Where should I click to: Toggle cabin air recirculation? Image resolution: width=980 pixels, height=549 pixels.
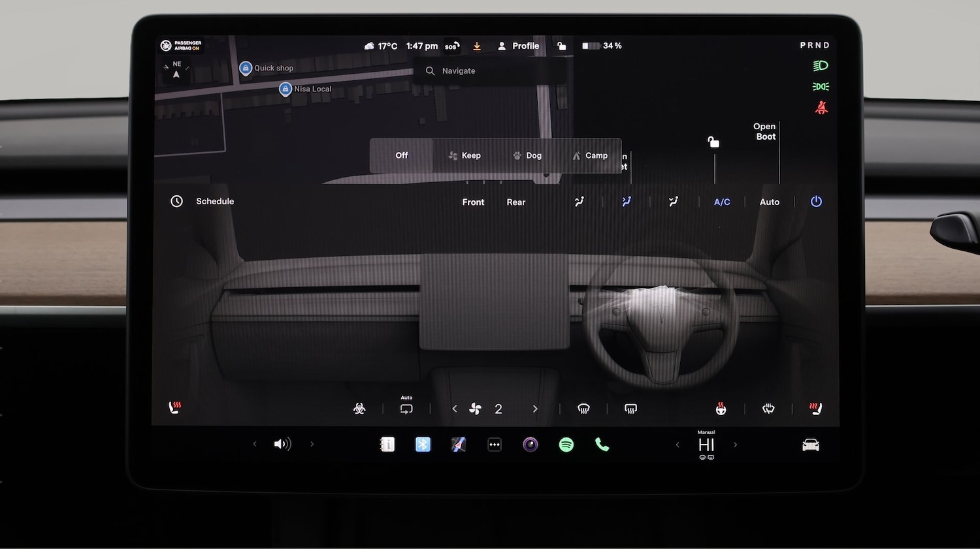tap(406, 408)
